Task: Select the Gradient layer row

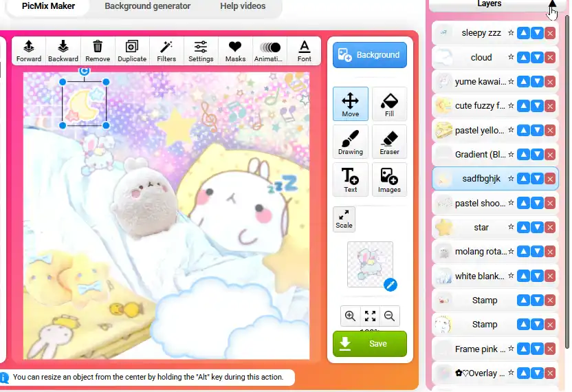Action: coord(495,154)
